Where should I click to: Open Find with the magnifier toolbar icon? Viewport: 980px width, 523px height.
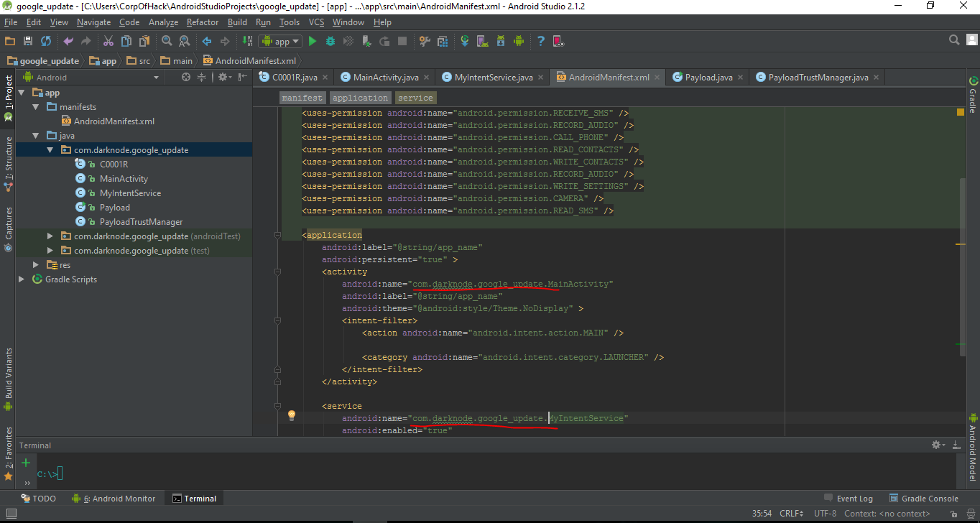[x=167, y=42]
